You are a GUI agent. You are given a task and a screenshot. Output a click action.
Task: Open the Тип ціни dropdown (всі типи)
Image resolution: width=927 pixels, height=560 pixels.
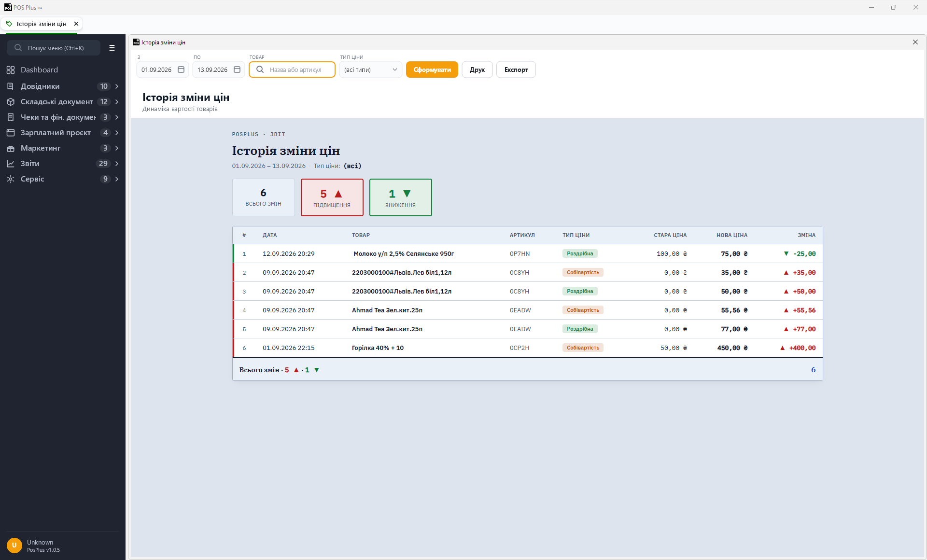pyautogui.click(x=371, y=70)
